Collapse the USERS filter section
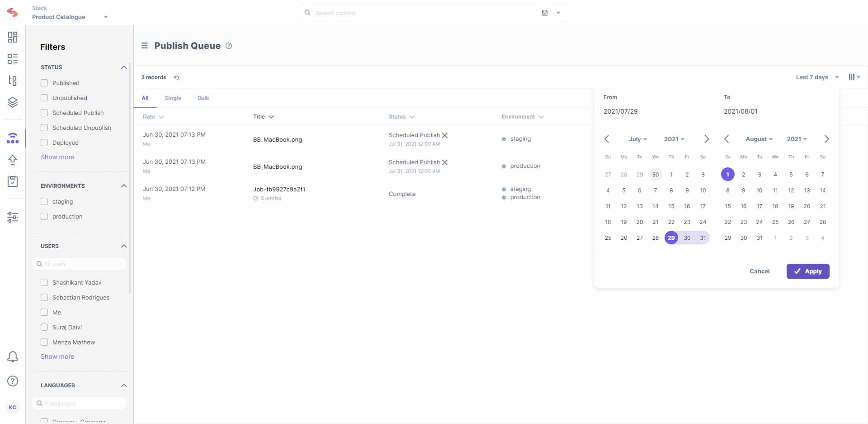Viewport: 868px width, 424px height. tap(124, 246)
